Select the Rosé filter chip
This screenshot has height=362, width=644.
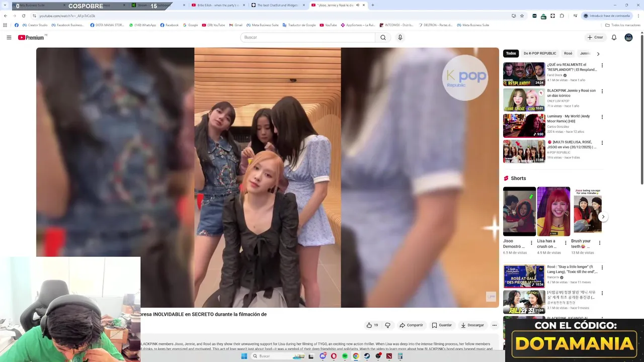pos(568,53)
